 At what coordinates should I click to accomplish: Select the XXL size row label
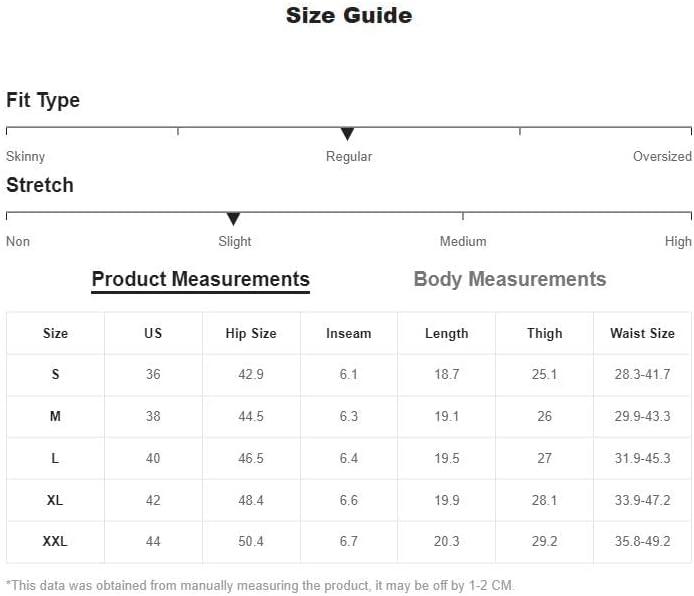[55, 542]
